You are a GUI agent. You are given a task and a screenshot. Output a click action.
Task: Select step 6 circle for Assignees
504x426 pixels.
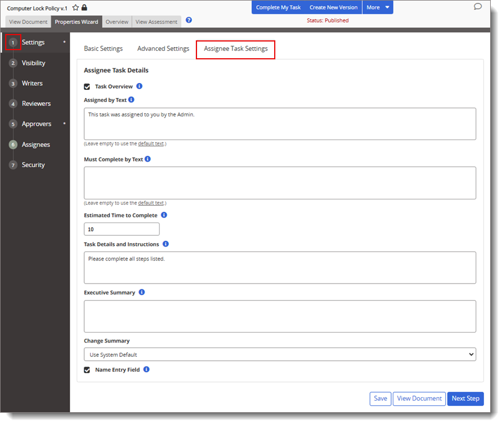13,145
